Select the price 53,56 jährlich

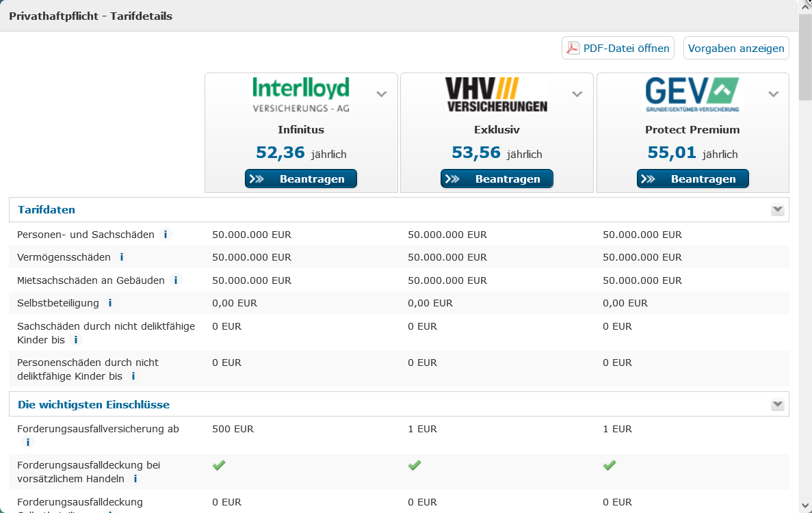[x=497, y=153]
